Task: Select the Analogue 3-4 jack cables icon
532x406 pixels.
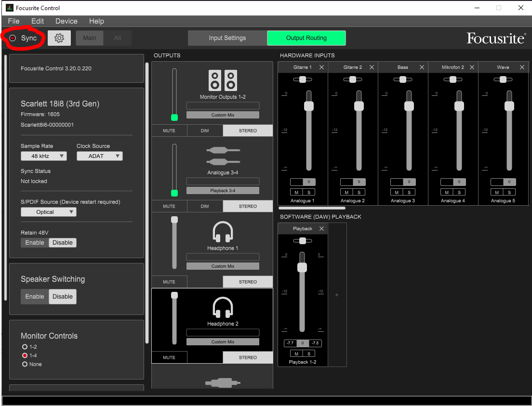Action: click(x=223, y=156)
